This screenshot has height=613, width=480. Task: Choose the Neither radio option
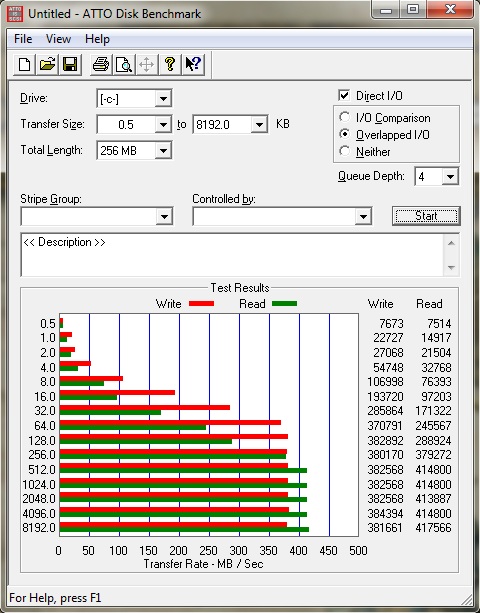click(344, 151)
